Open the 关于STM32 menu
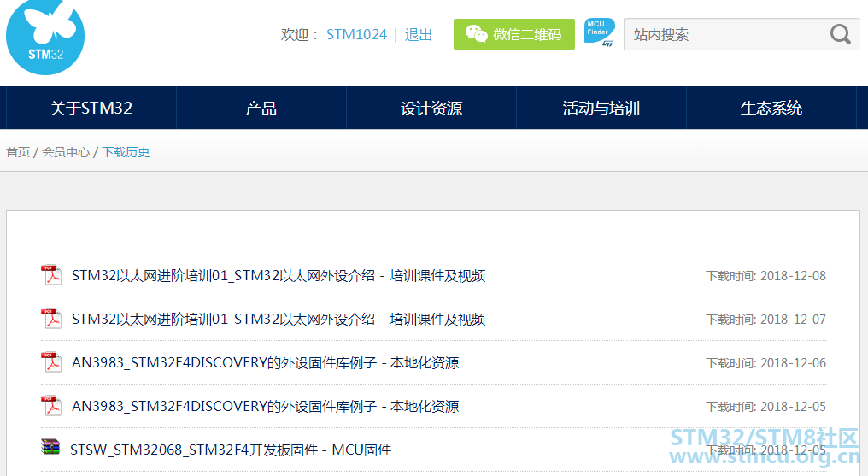 [91, 108]
